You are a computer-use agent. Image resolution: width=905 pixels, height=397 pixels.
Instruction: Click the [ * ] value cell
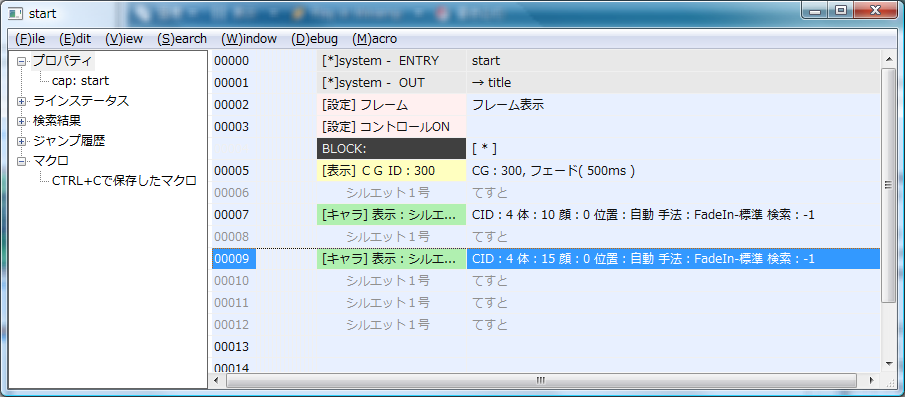[673, 149]
